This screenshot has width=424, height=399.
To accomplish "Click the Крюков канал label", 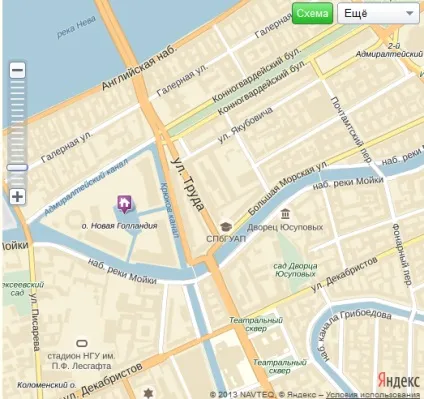I will [170, 210].
